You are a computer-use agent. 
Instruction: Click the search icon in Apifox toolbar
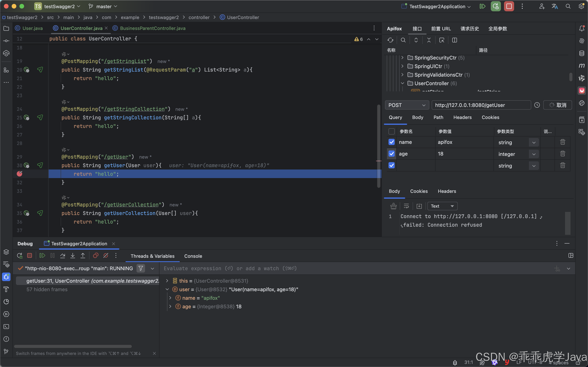[403, 40]
